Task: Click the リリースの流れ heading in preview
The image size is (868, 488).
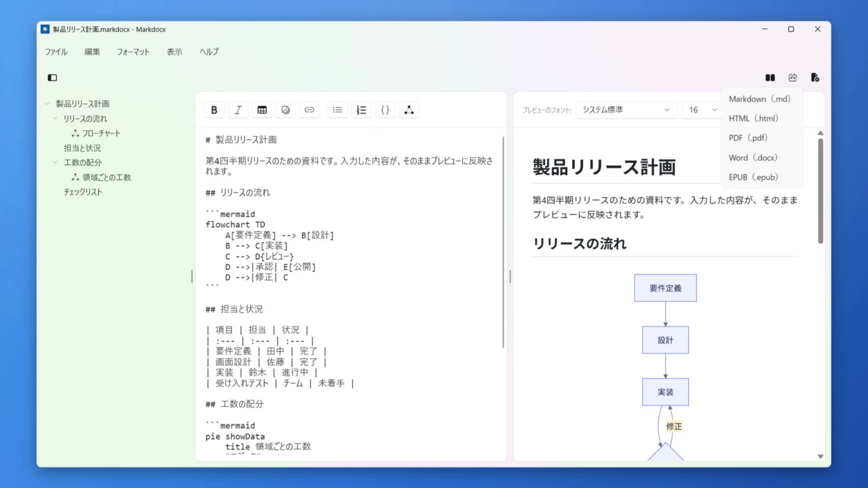Action: (579, 243)
